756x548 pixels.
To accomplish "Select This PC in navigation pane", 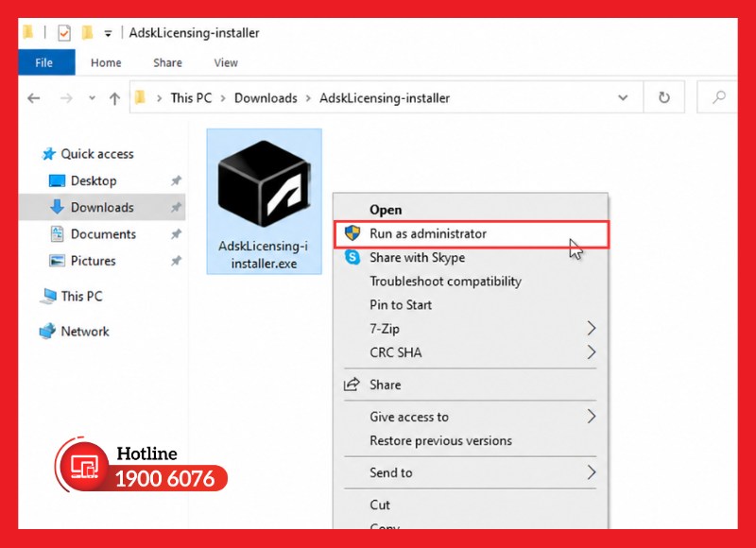I will point(81,296).
